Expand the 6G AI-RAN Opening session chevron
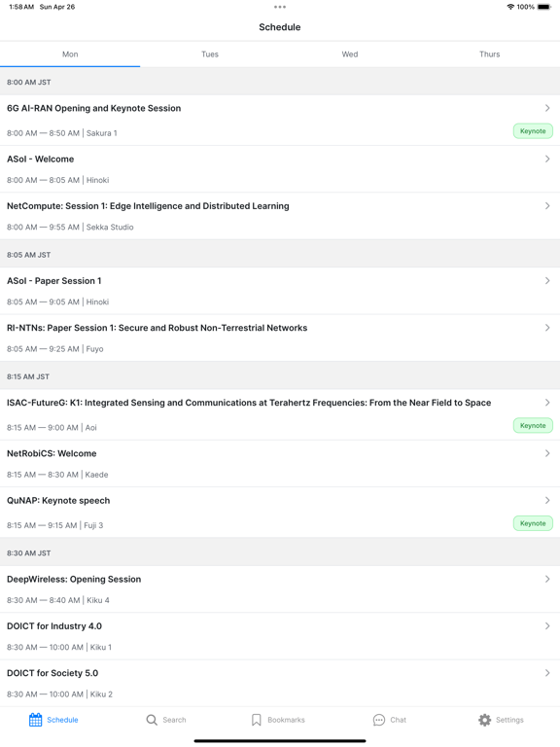The width and height of the screenshot is (560, 747). pos(547,108)
